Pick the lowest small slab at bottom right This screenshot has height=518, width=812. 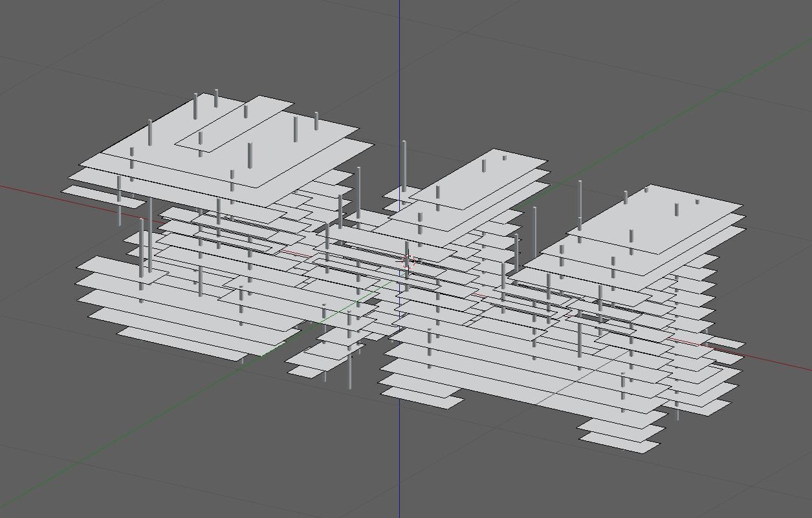click(x=619, y=442)
